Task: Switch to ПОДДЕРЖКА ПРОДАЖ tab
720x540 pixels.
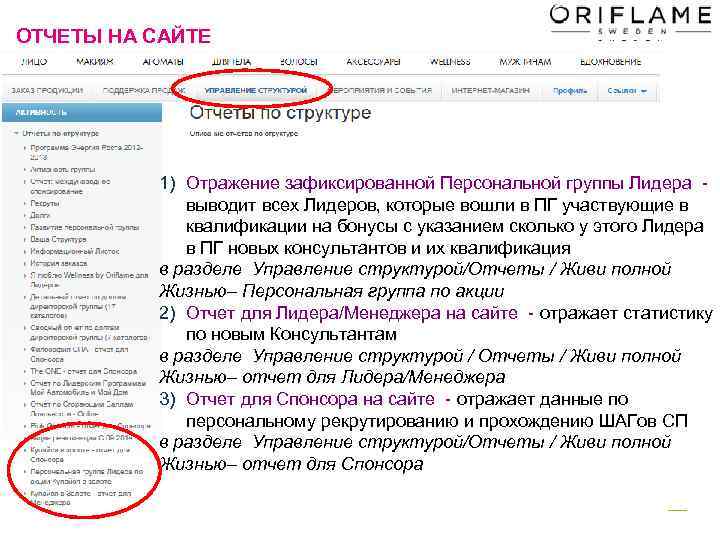Action: pos(144,90)
